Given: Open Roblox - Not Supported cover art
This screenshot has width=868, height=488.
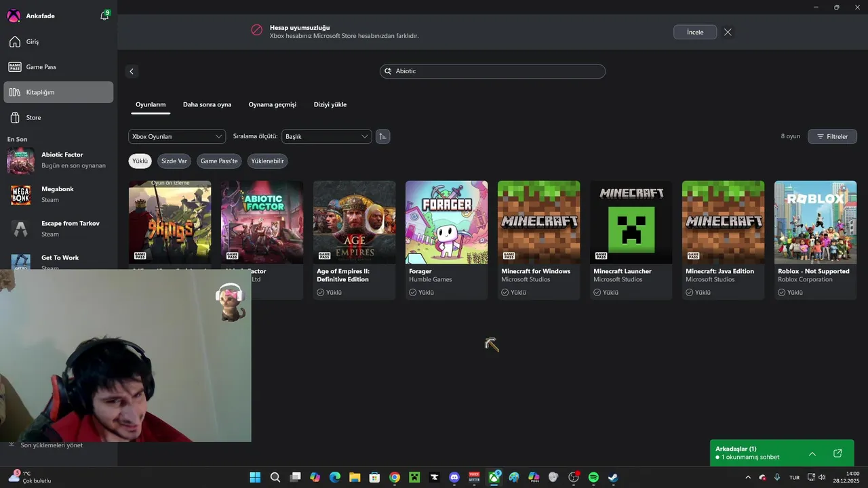Looking at the screenshot, I should [x=815, y=222].
